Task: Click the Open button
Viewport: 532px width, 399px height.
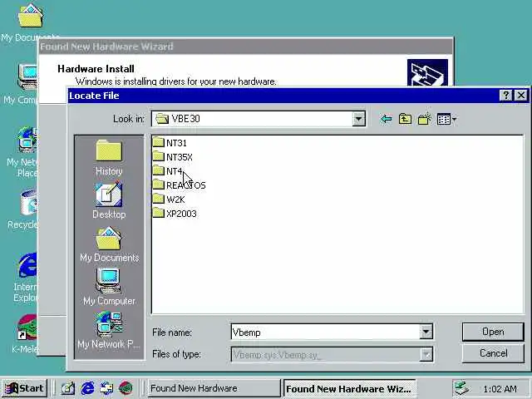Action: point(493,332)
